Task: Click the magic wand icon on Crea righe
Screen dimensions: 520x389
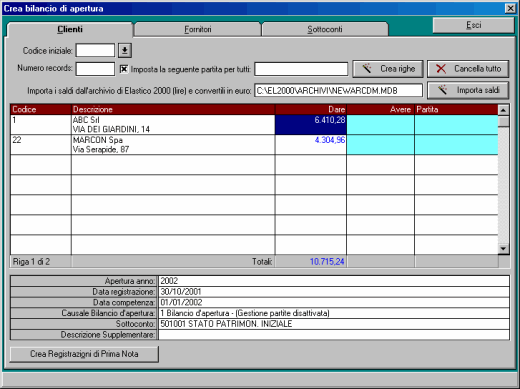Action: pos(367,69)
